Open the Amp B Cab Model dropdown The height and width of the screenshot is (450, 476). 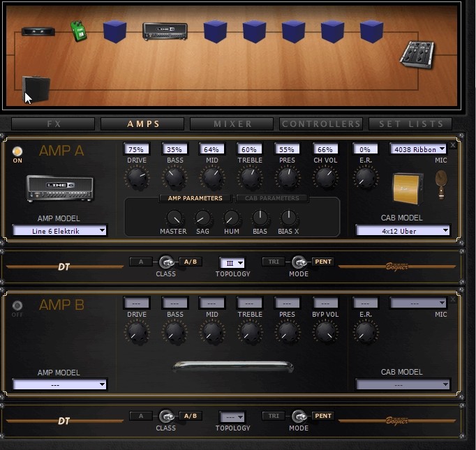tap(403, 384)
